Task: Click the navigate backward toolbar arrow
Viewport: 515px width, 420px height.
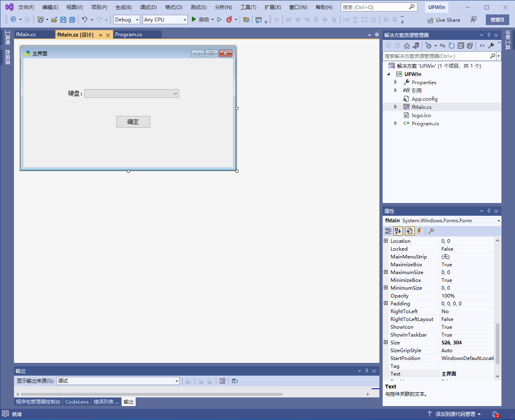Action: [14, 19]
